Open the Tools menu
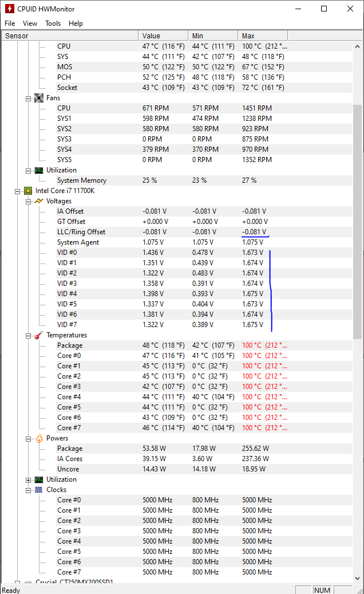The height and width of the screenshot is (594, 364). [53, 23]
